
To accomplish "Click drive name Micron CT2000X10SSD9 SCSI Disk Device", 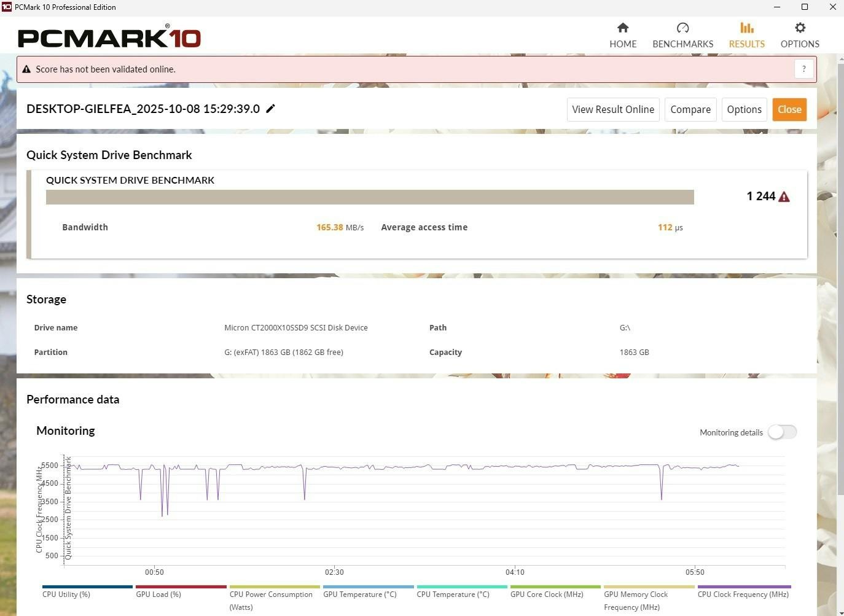I will (296, 327).
